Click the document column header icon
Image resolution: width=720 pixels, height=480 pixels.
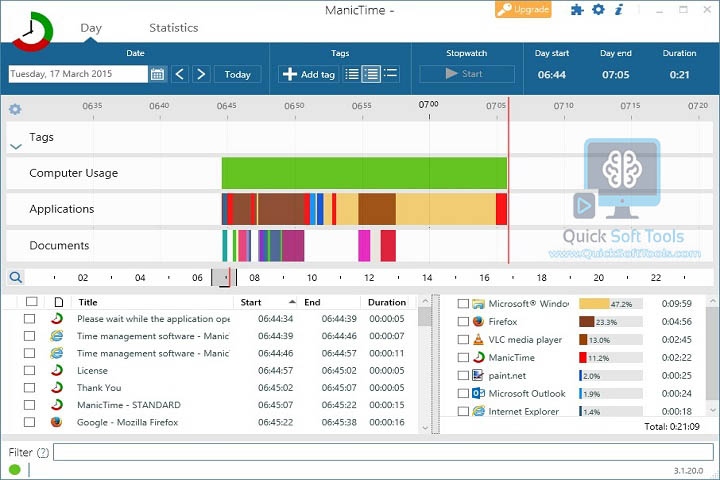pos(59,302)
